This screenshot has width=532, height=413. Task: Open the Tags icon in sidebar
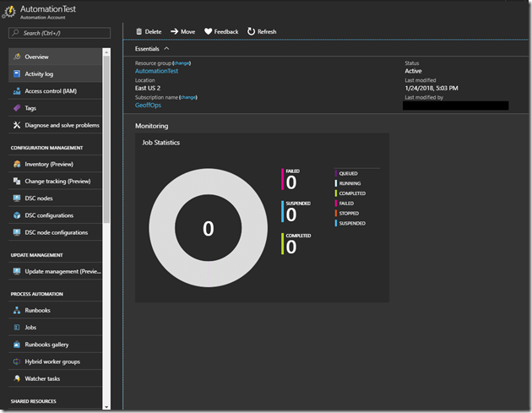17,108
